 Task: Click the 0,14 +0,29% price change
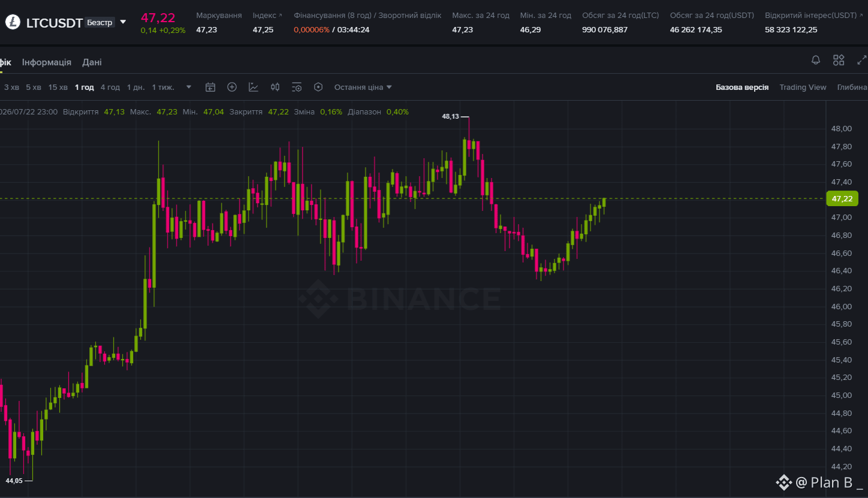163,30
